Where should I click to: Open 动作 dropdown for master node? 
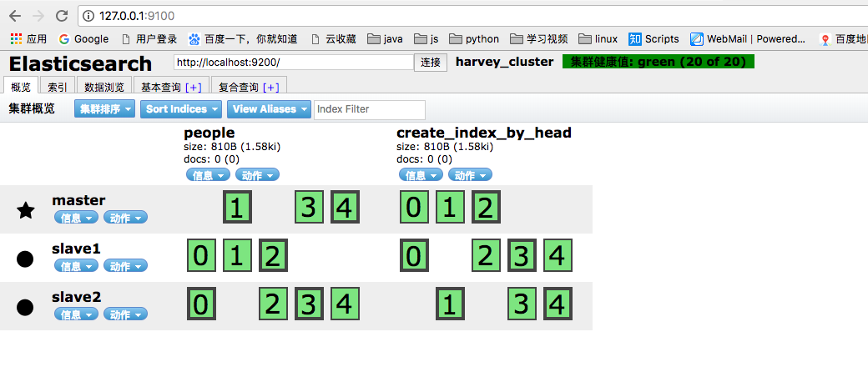point(126,218)
